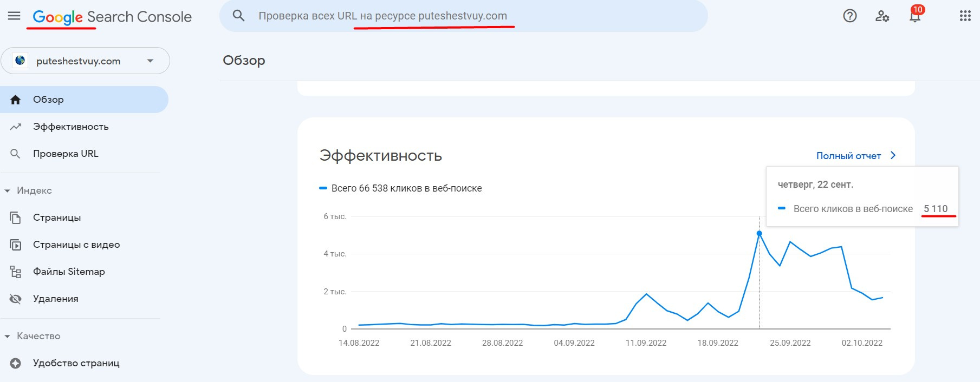
Task: Click the 4 тыс. y-axis label
Action: 335,254
